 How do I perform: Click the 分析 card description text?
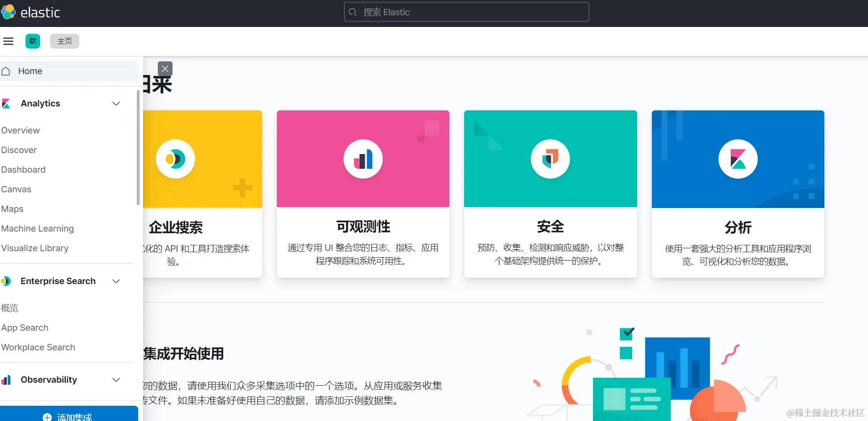tap(738, 255)
